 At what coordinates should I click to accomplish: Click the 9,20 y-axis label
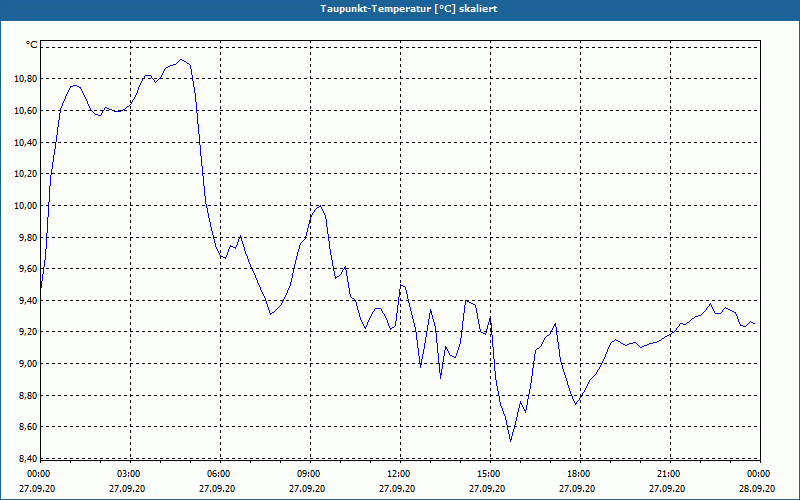27,332
